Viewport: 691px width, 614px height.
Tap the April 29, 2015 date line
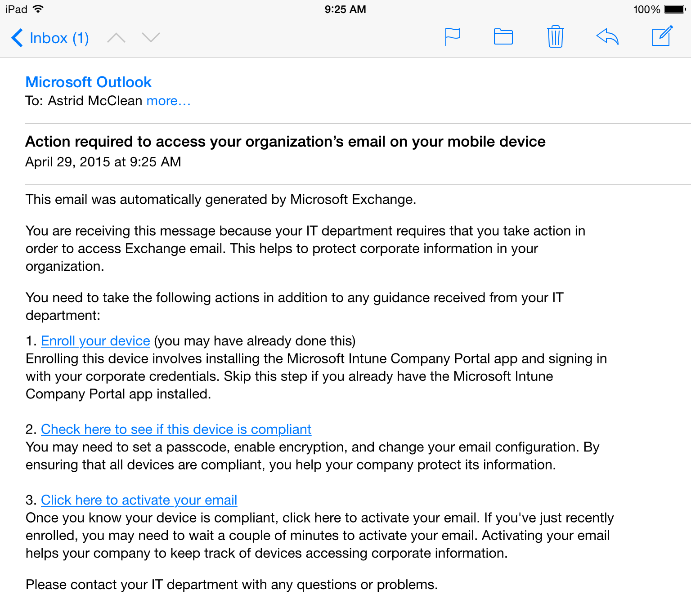103,161
